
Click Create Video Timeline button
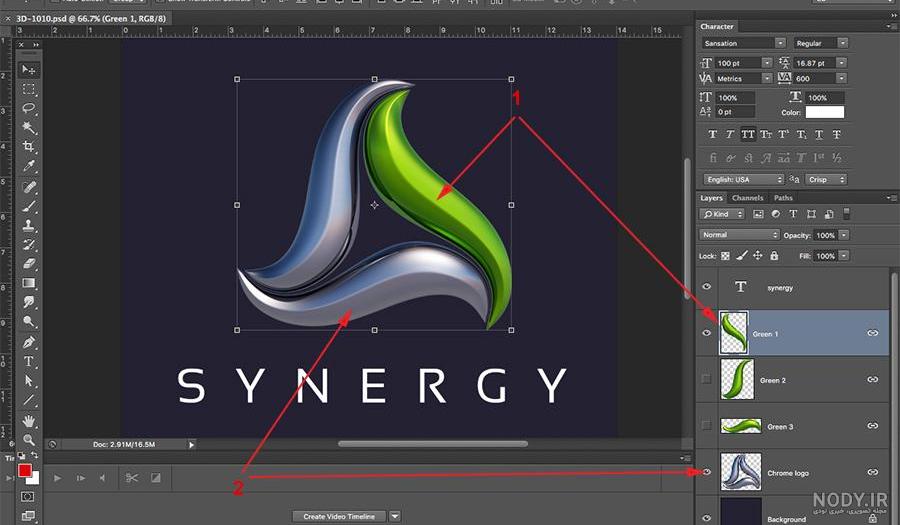(339, 516)
